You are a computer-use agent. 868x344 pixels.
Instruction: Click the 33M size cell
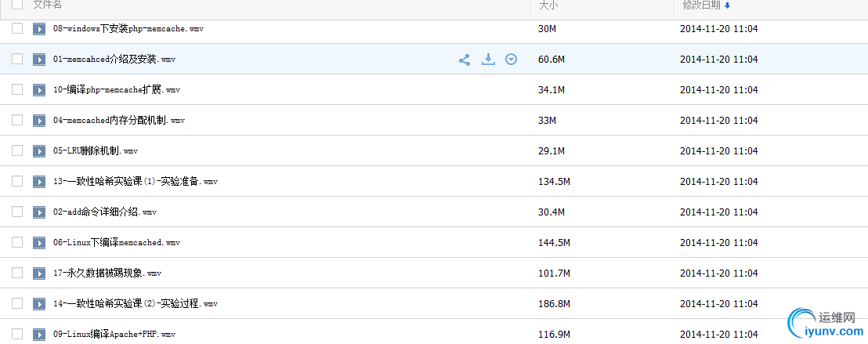547,120
